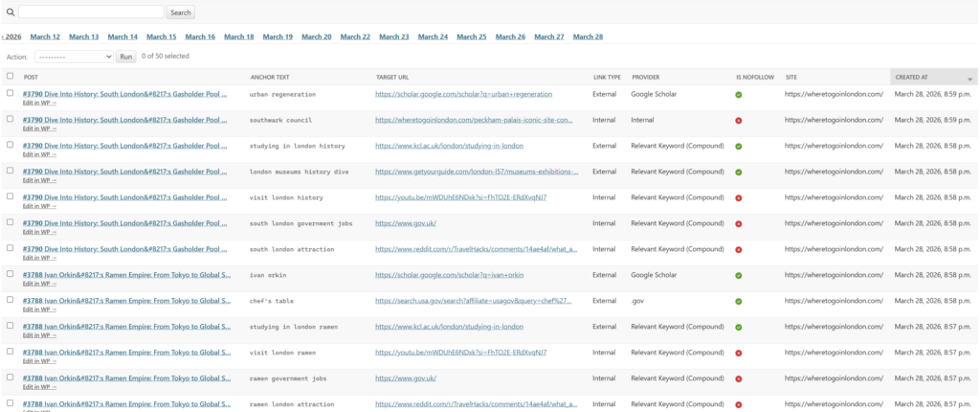This screenshot has height=412, width=980.
Task: Click green nofollow icon in chef's table row
Action: pos(738,301)
